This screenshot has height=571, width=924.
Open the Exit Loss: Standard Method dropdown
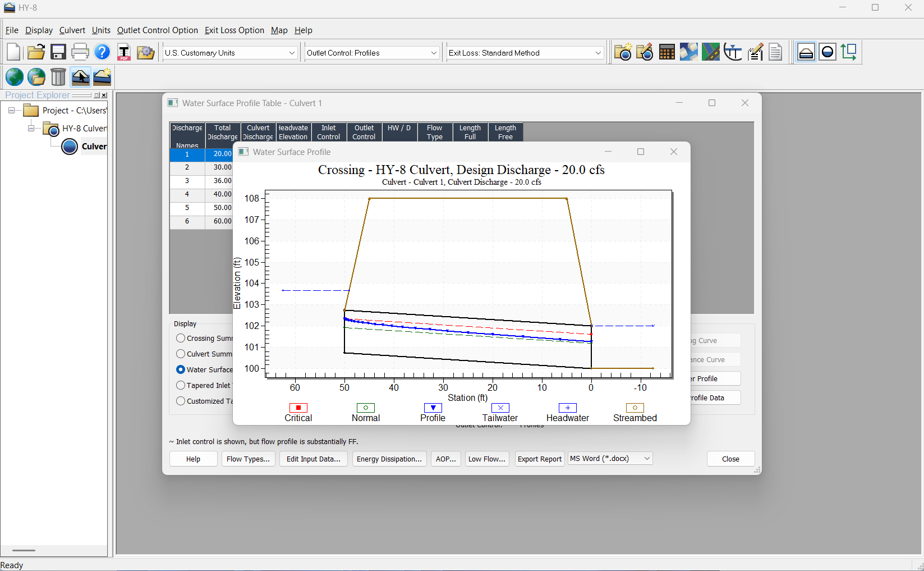525,53
